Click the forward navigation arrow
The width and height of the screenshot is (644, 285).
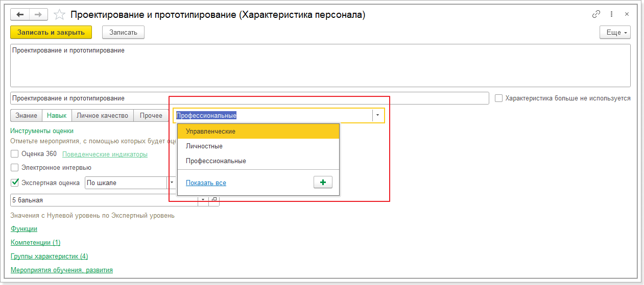click(38, 15)
